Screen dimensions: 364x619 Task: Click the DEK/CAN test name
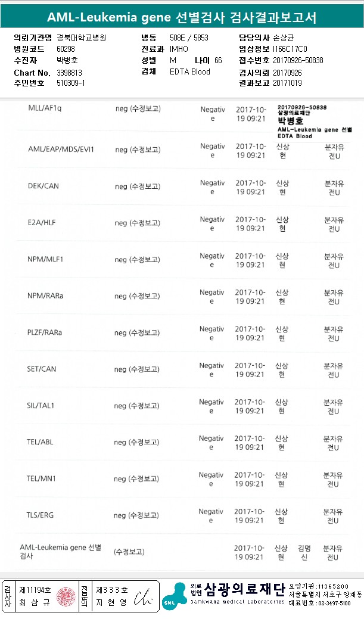coord(43,186)
